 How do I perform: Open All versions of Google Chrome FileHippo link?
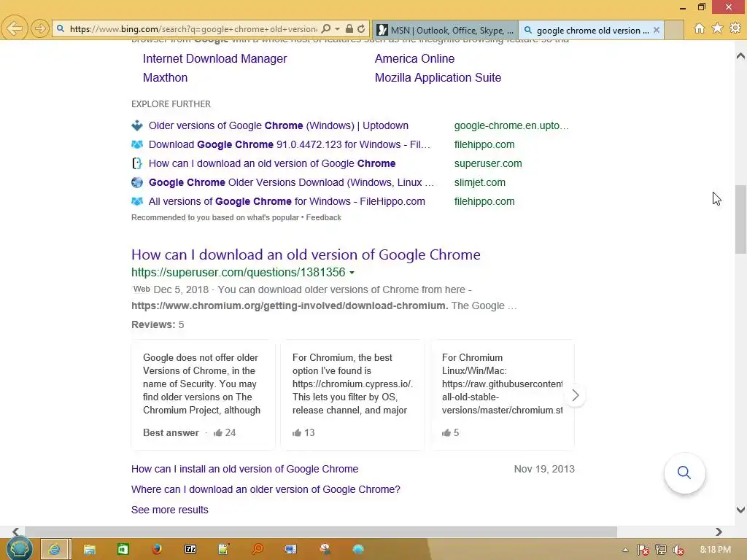click(x=287, y=202)
